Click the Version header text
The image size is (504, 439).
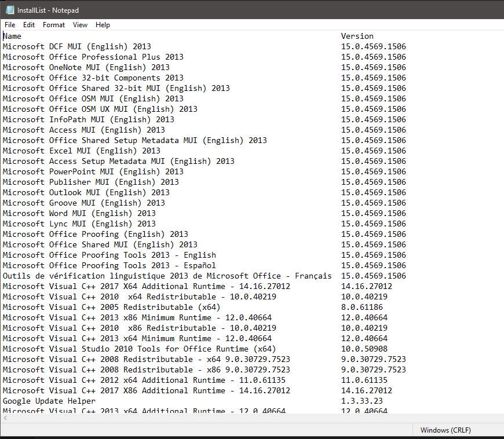pyautogui.click(x=357, y=36)
